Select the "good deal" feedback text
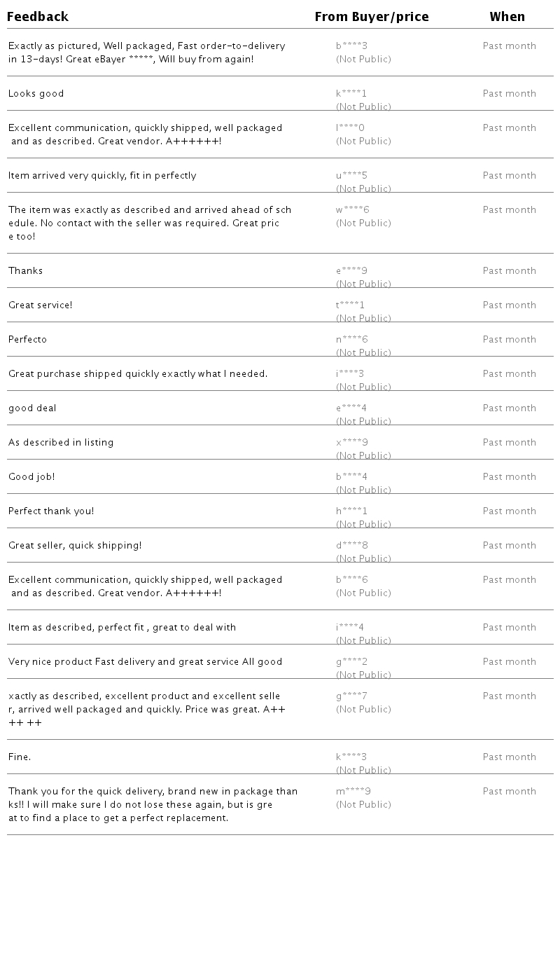The width and height of the screenshot is (560, 978). coord(32,408)
